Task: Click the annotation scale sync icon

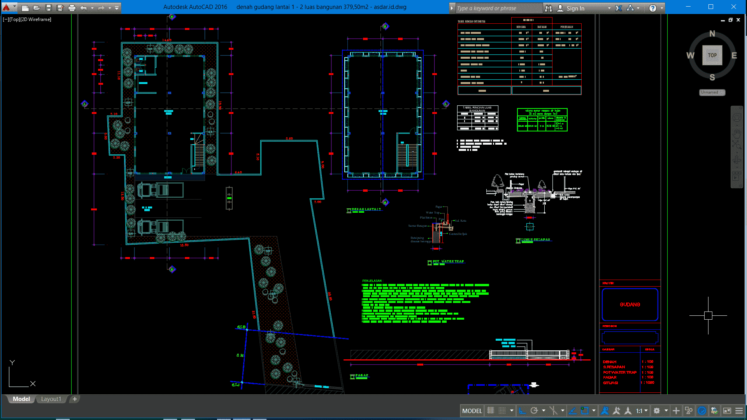Action: pyautogui.click(x=627, y=410)
